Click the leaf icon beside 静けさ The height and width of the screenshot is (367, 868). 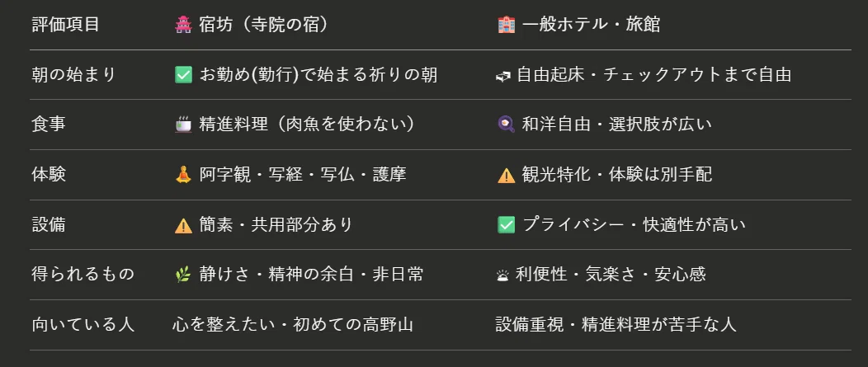point(182,275)
